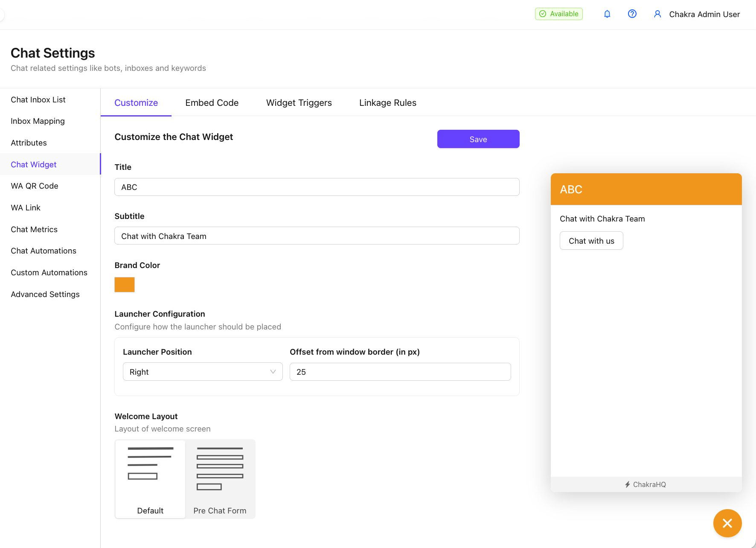This screenshot has width=756, height=548.
Task: Go to the Linkage Rules tab
Action: [387, 103]
